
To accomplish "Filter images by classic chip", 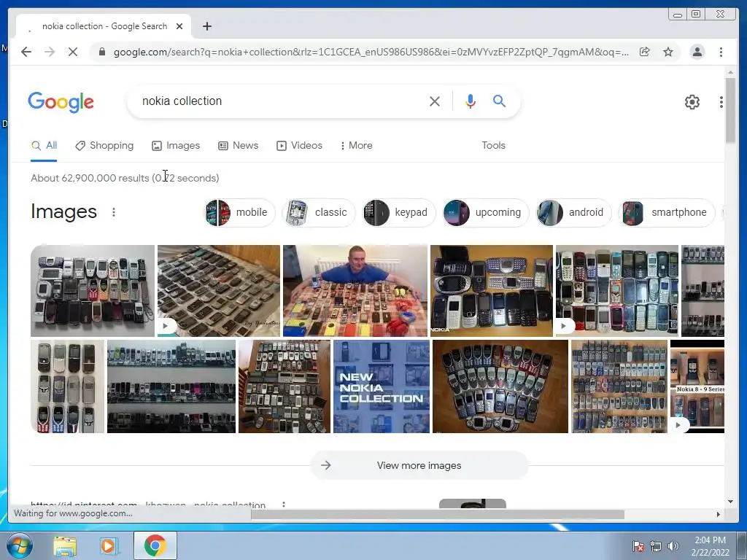I will tap(319, 212).
